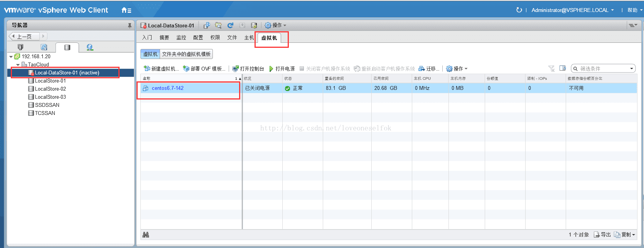The height and width of the screenshot is (248, 644).
Task: Open the 文件 files tab
Action: coord(232,37)
